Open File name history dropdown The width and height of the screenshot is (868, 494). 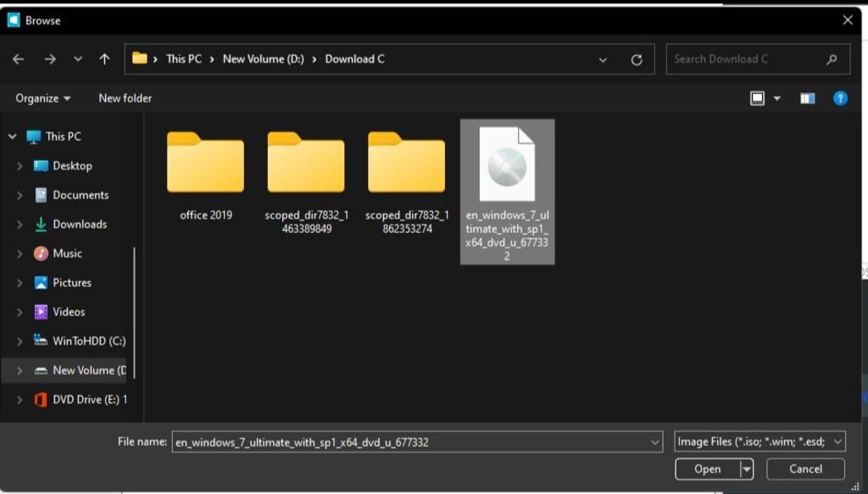[655, 442]
